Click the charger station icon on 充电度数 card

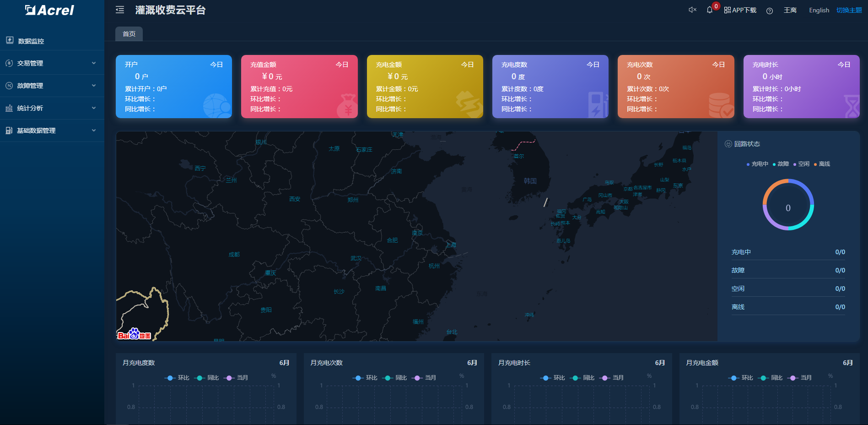coord(598,104)
